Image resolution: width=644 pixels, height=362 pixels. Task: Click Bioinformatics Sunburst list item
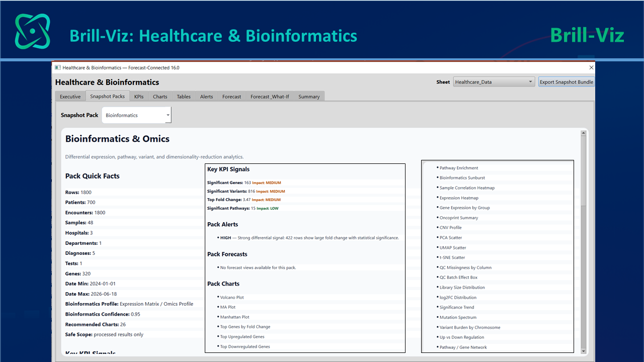pos(462,178)
